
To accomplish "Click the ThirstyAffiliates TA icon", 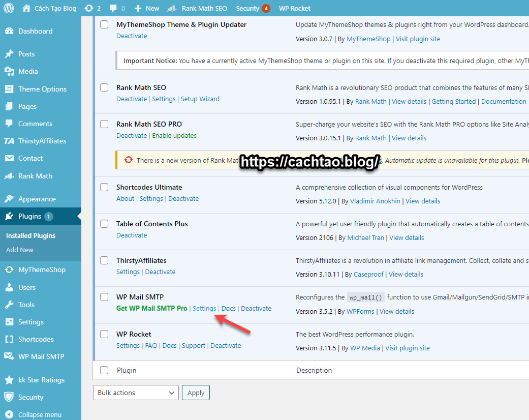I will [x=9, y=141].
